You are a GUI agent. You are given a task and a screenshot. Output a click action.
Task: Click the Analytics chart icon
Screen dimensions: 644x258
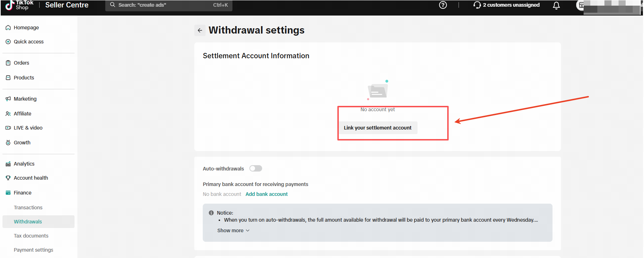[x=8, y=164]
